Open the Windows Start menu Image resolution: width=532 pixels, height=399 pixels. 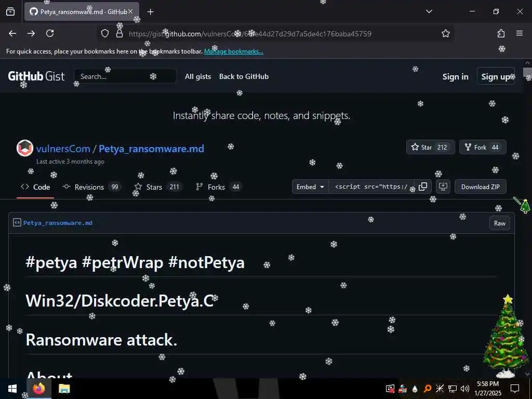pos(12,389)
